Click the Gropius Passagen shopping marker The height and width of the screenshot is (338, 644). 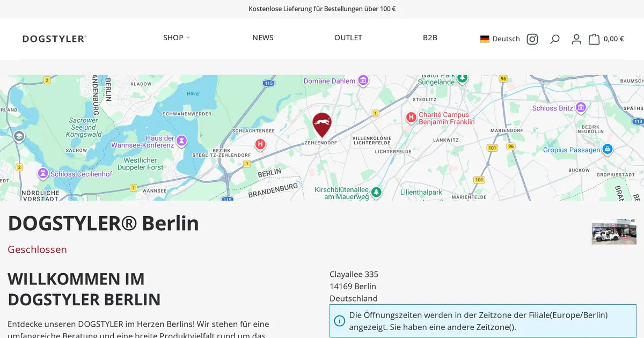(608, 149)
